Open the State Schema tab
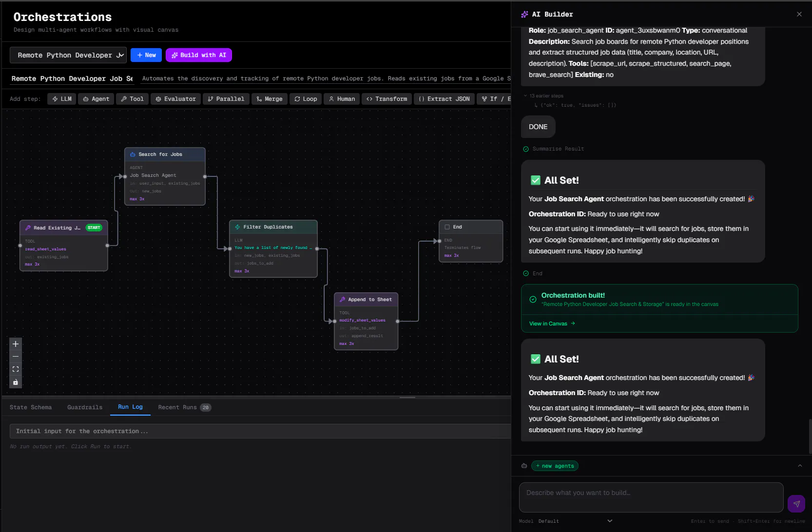Viewport: 812px width, 532px height. click(31, 407)
